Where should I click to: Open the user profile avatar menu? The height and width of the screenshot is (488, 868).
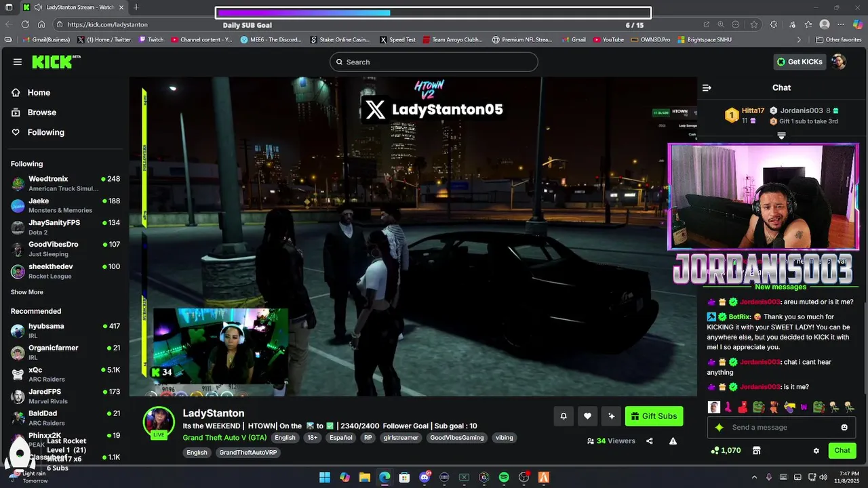[839, 62]
